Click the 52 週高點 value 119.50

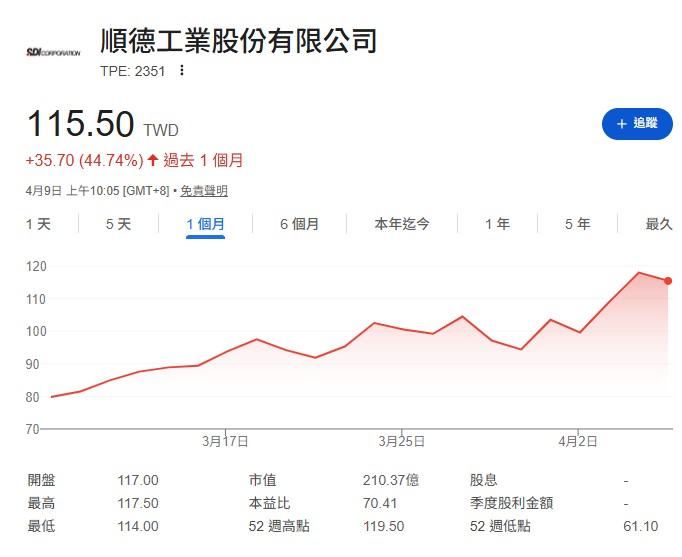point(384,526)
